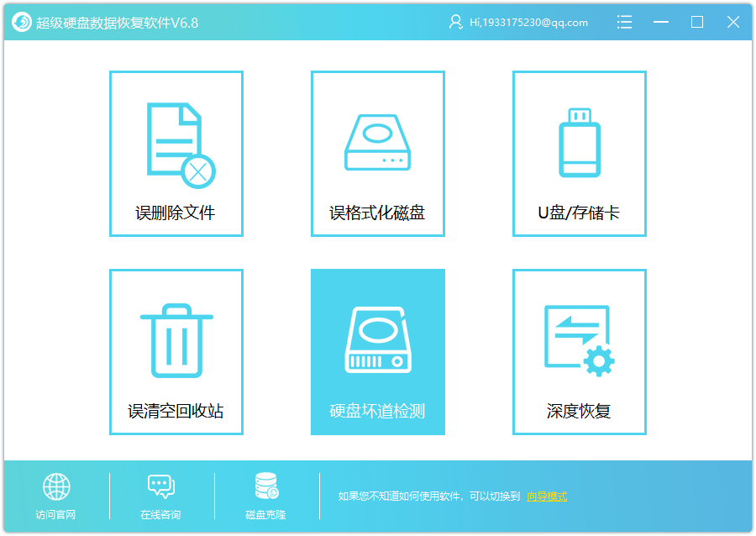
Task: Maximize the data recovery window
Action: pyautogui.click(x=697, y=23)
